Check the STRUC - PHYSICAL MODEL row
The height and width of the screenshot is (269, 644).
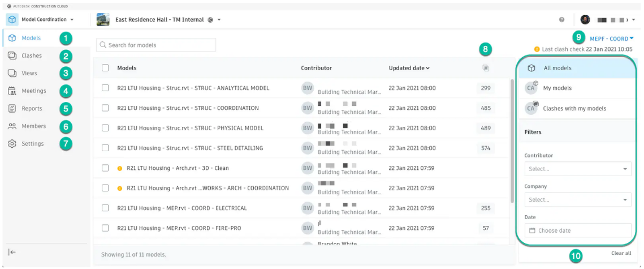point(105,128)
